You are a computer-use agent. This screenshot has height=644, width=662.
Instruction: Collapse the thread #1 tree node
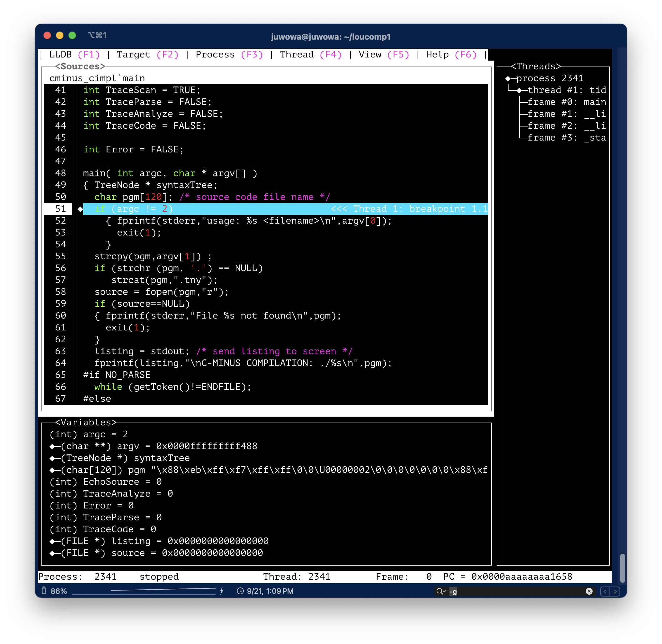pos(519,90)
